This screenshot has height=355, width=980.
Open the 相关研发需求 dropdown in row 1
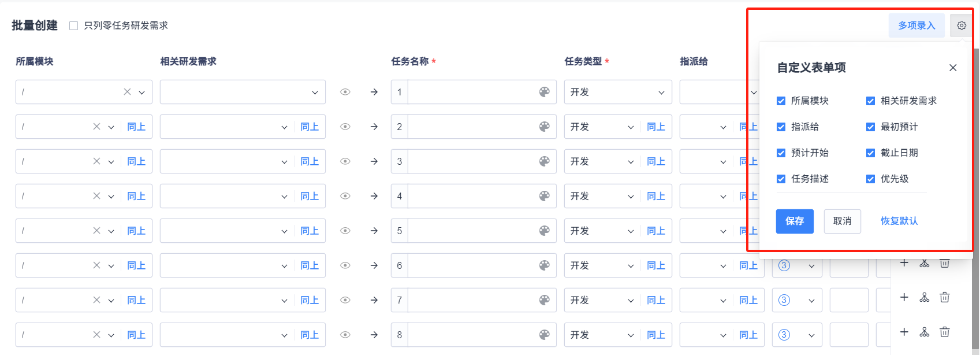click(243, 92)
